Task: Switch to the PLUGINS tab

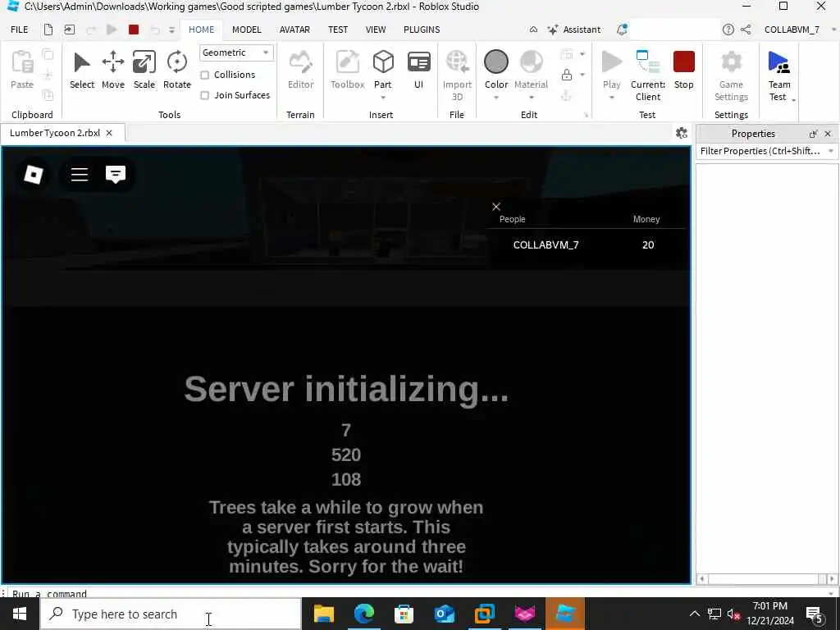Action: pyautogui.click(x=422, y=30)
